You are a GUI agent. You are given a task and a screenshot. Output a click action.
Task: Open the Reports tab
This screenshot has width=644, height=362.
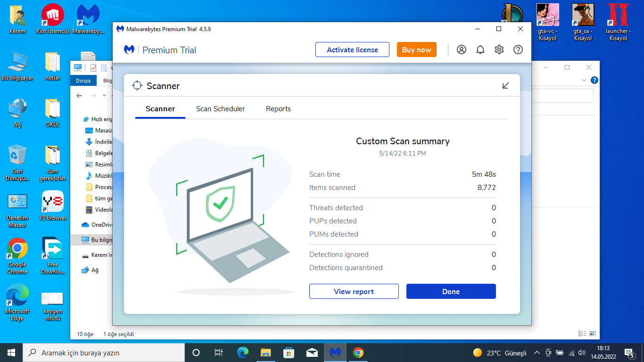click(278, 109)
